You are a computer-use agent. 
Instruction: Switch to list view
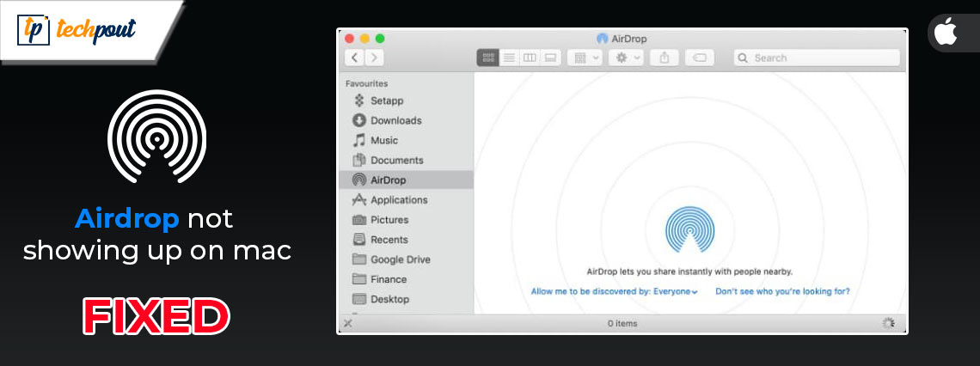509,58
